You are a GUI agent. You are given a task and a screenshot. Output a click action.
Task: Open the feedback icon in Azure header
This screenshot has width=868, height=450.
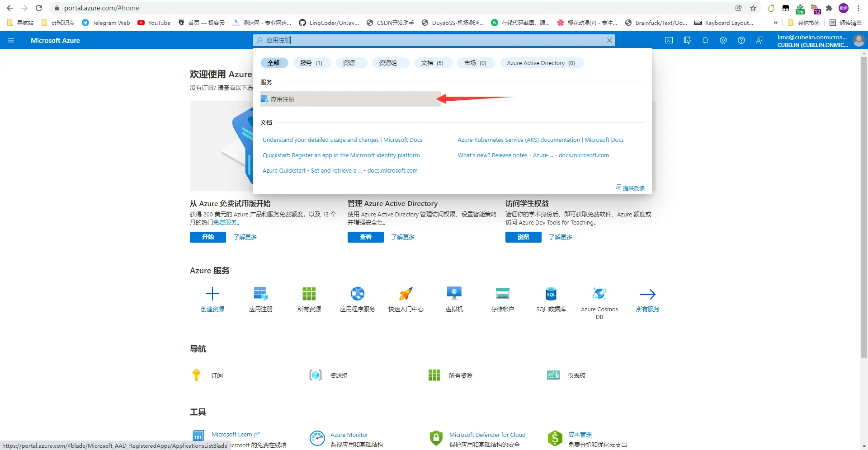point(759,40)
